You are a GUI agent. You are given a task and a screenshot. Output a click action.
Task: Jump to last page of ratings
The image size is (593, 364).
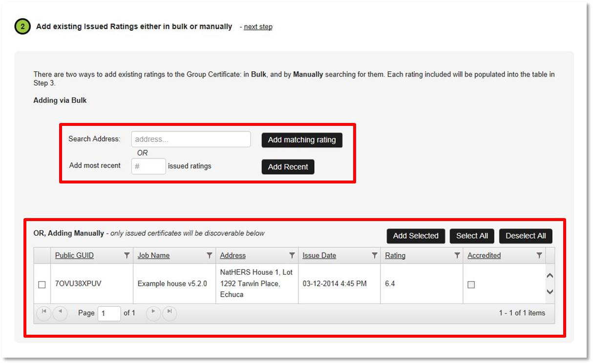coord(169,313)
